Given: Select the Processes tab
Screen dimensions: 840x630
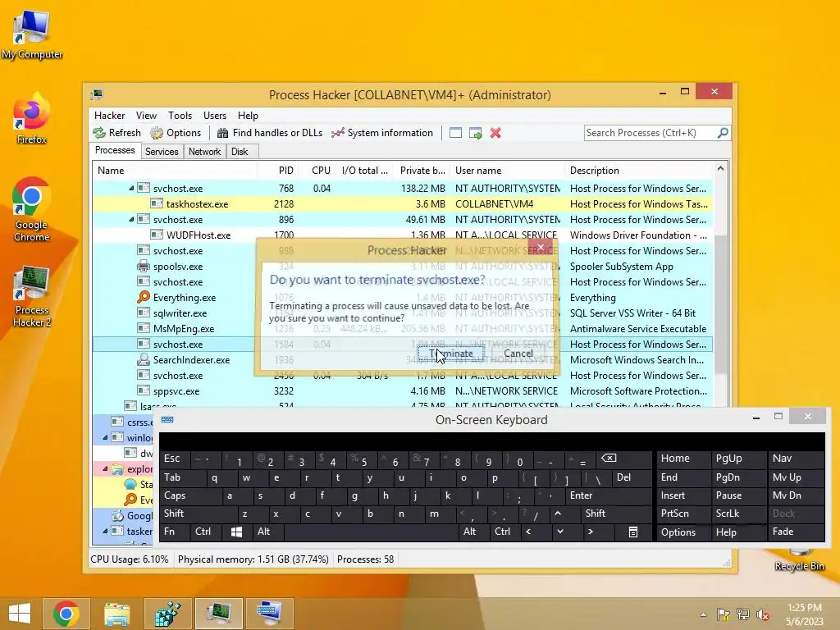Looking at the screenshot, I should pyautogui.click(x=115, y=151).
